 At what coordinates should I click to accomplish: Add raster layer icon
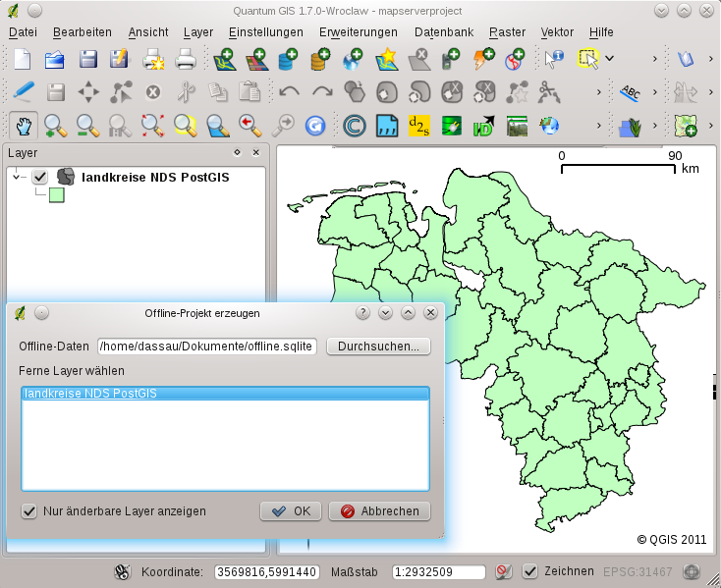pyautogui.click(x=257, y=59)
